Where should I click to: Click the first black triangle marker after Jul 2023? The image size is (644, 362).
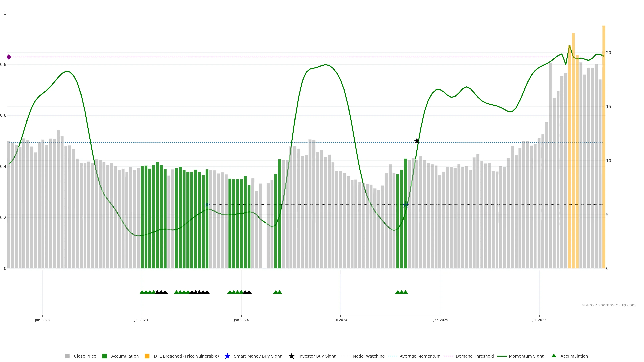tap(157, 292)
